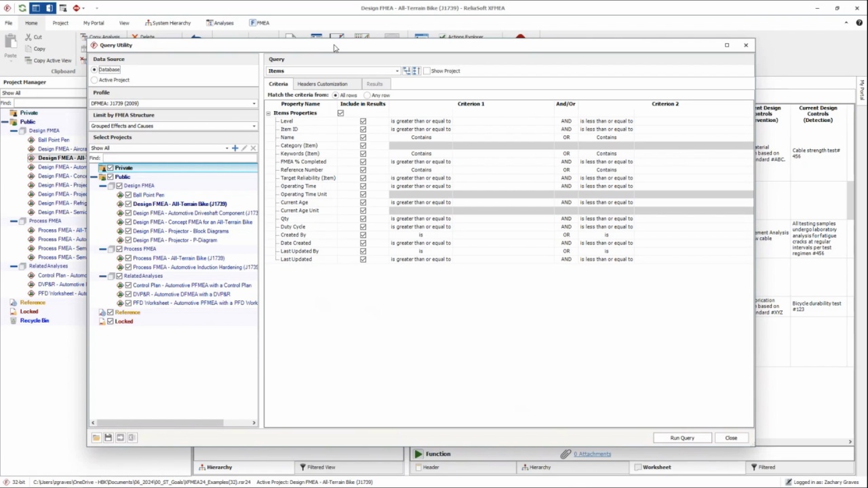Image resolution: width=868 pixels, height=488 pixels.
Task: Click the Cut scissors icon
Action: point(28,37)
